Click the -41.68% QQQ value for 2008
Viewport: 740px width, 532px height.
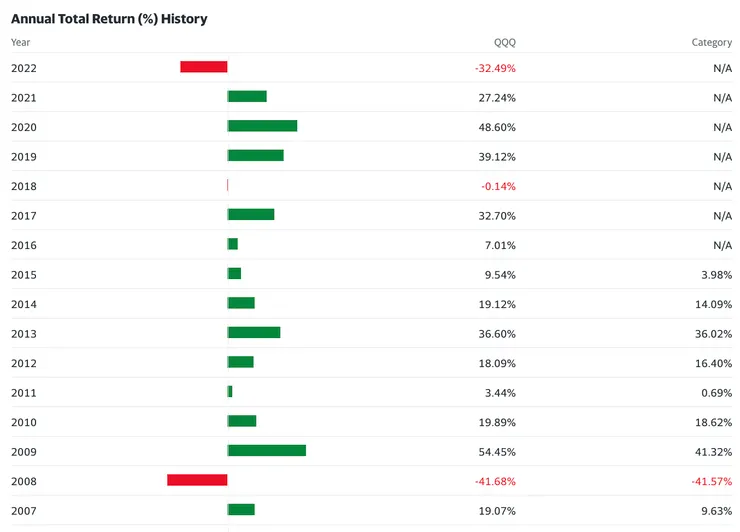click(495, 481)
